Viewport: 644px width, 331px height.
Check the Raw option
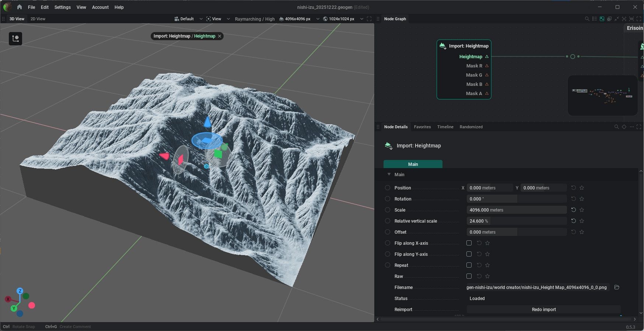[469, 276]
